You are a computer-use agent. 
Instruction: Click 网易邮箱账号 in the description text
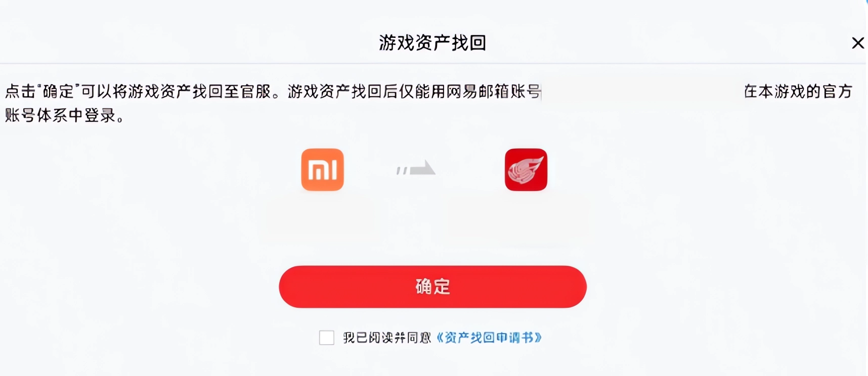pos(494,91)
